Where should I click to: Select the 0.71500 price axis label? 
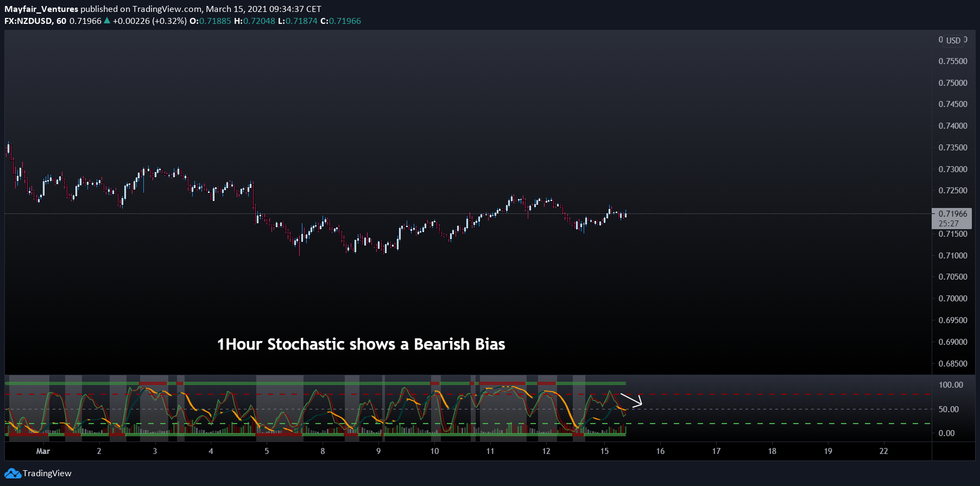click(953, 234)
